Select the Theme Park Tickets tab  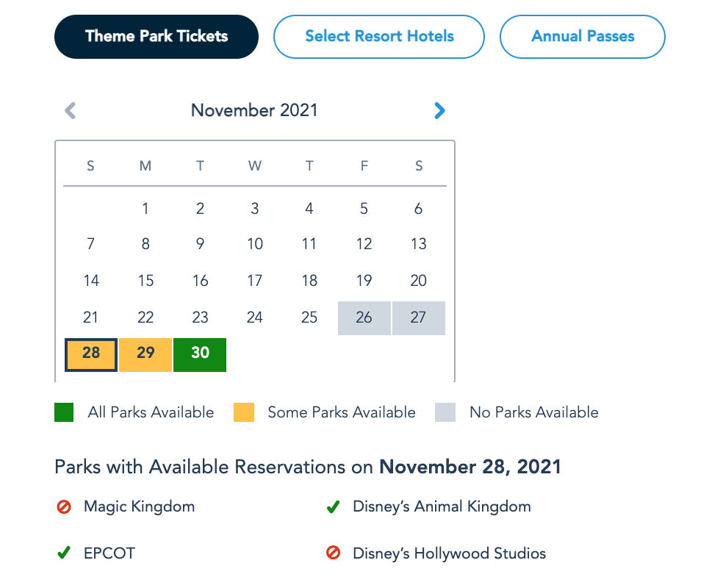(157, 36)
